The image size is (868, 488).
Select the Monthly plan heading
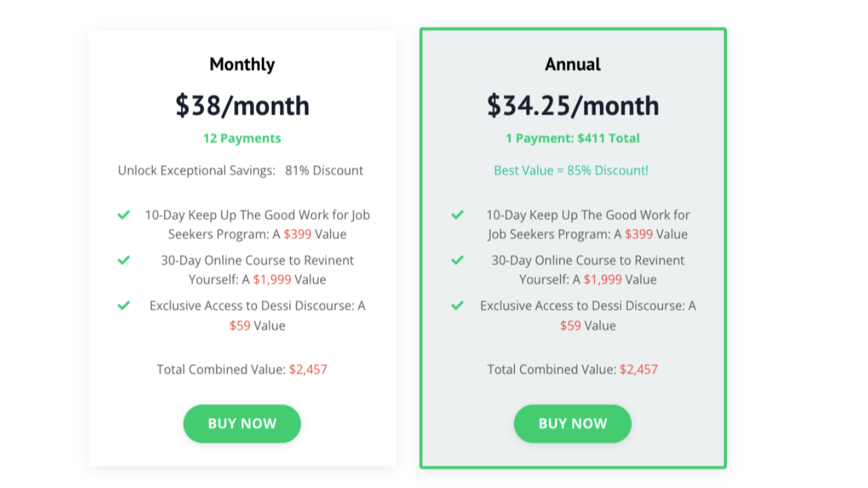pos(242,64)
